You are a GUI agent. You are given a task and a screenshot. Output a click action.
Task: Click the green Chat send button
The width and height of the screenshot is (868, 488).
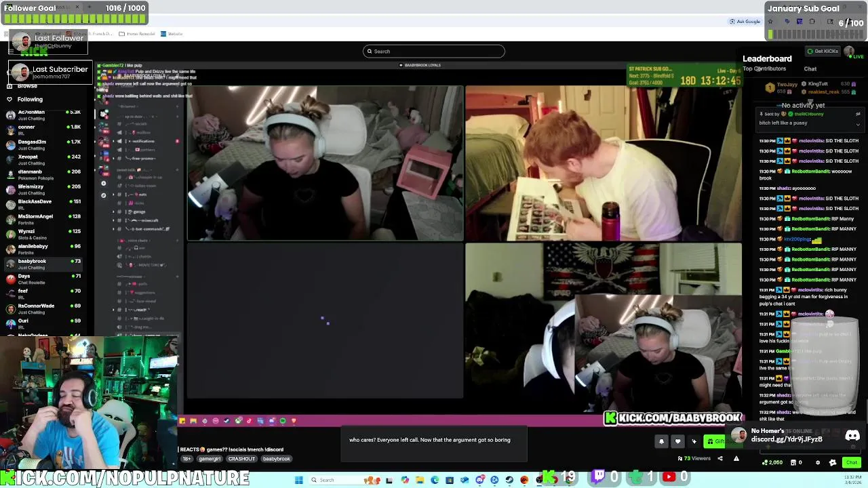(x=851, y=462)
